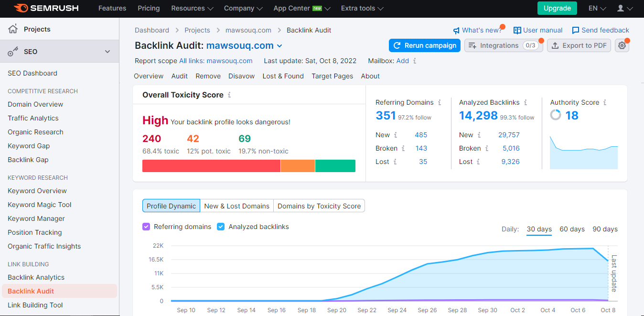Switch to the Audit tab
This screenshot has width=644, height=316.
pos(180,76)
